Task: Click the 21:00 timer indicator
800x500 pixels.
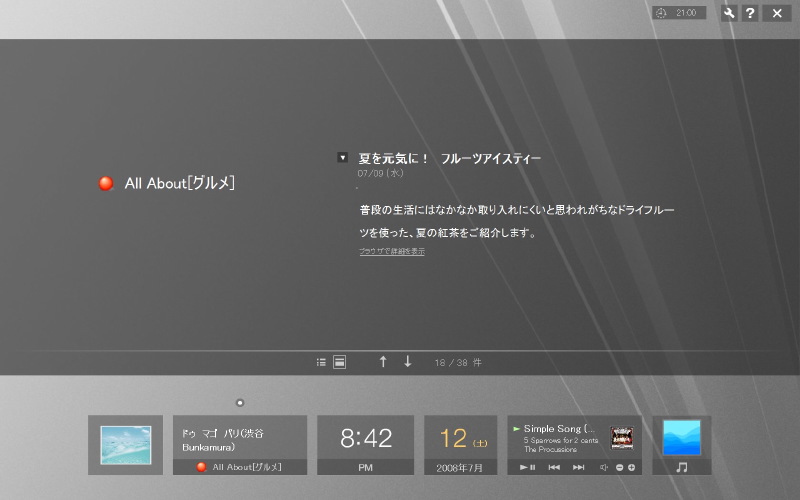Action: (679, 13)
